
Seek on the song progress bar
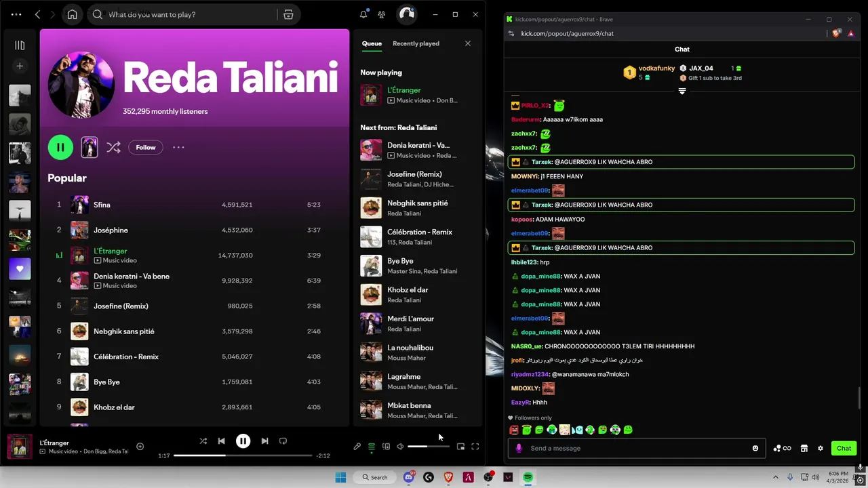coord(243,455)
